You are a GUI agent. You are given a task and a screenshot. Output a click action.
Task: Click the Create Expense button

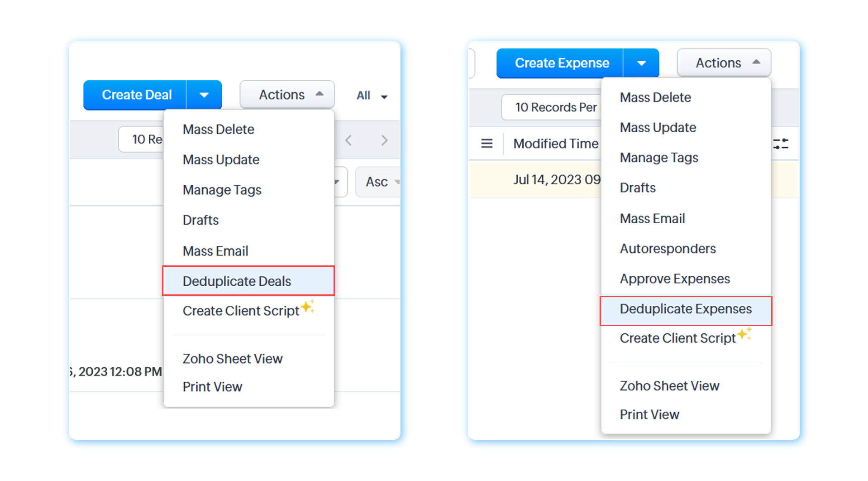561,63
